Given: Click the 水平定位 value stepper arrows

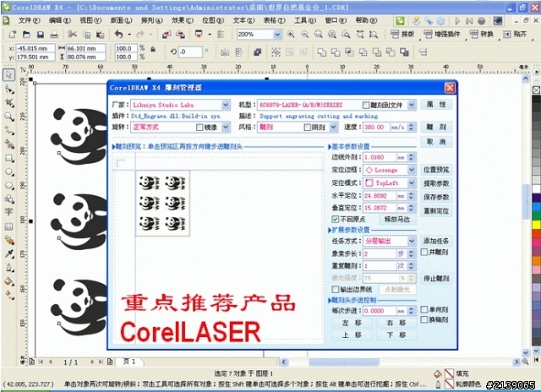Looking at the screenshot, I should (411, 196).
